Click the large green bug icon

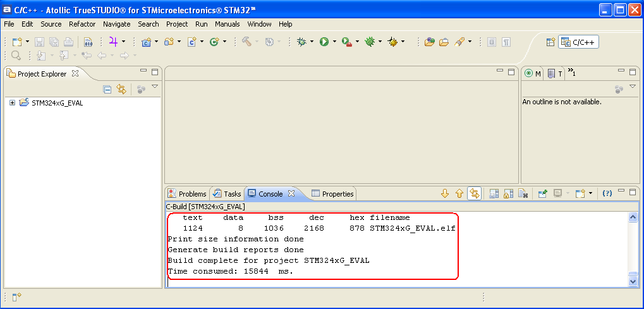[x=370, y=42]
